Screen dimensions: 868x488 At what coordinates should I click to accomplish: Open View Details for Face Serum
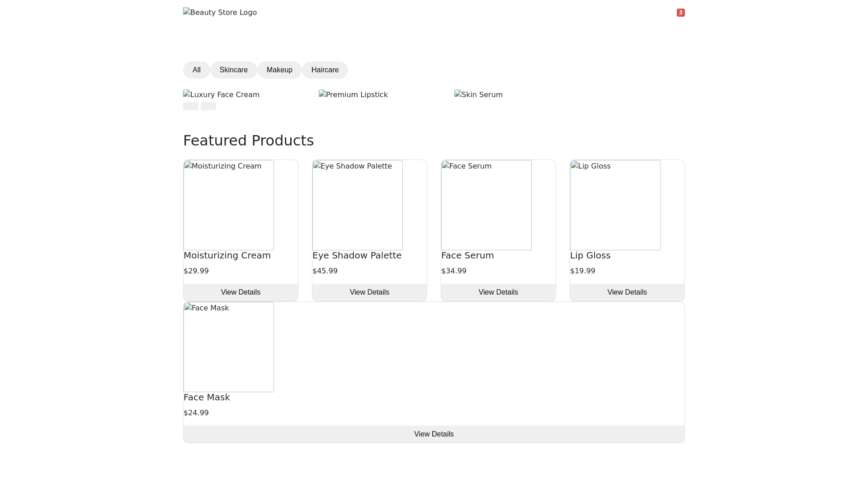498,292
